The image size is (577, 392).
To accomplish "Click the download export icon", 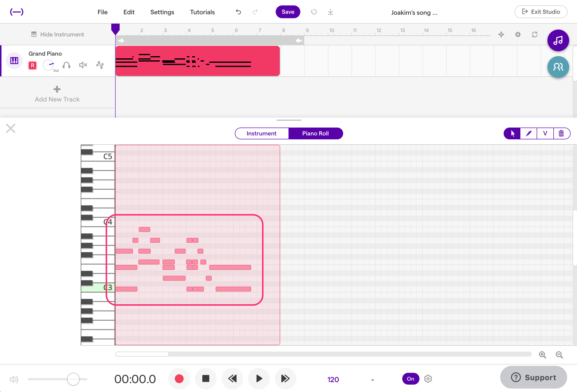I will (x=330, y=12).
